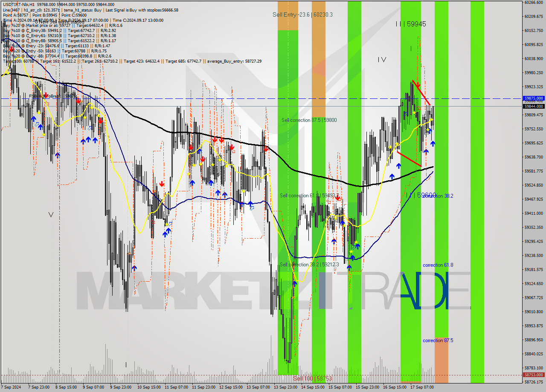Click the '15 Sep 23:00' time axis label
The height and width of the screenshot is (392, 546).
pos(367,387)
